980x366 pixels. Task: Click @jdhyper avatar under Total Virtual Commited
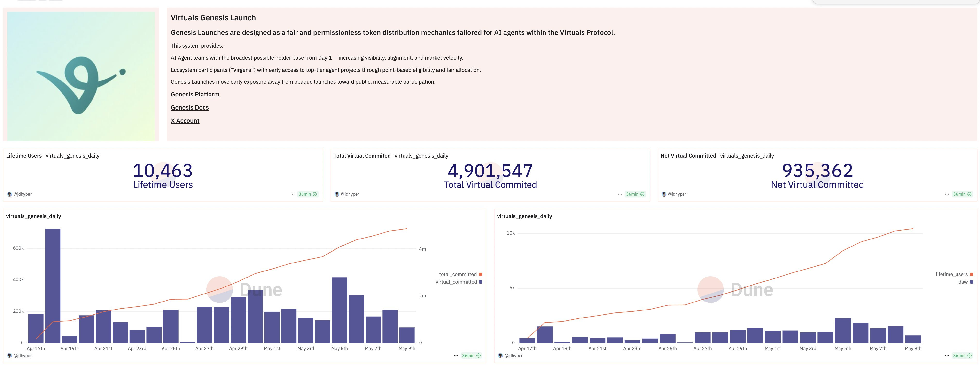(337, 194)
